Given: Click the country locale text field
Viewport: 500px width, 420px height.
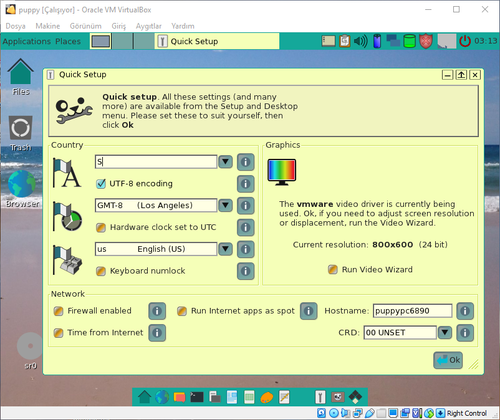Looking at the screenshot, I should click(x=156, y=162).
